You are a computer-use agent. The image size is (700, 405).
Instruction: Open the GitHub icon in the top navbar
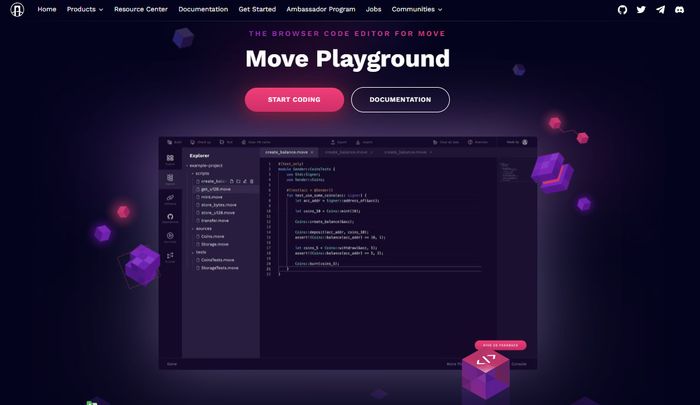click(x=622, y=9)
